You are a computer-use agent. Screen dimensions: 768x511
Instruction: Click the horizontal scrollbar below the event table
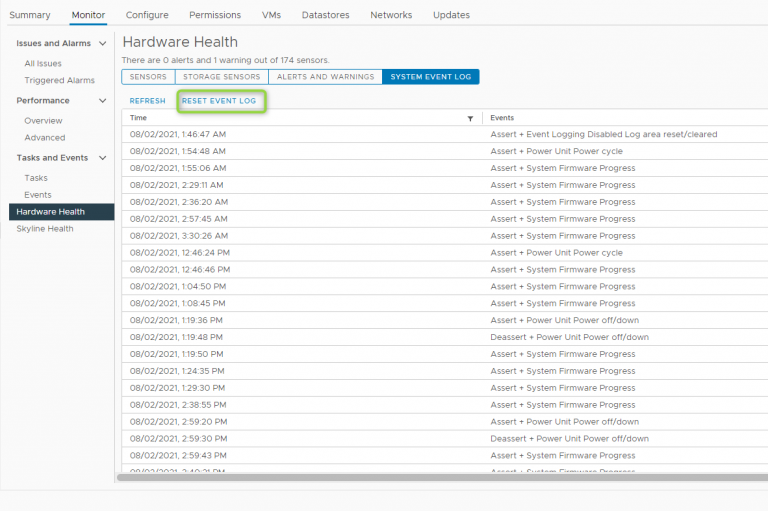coord(440,478)
